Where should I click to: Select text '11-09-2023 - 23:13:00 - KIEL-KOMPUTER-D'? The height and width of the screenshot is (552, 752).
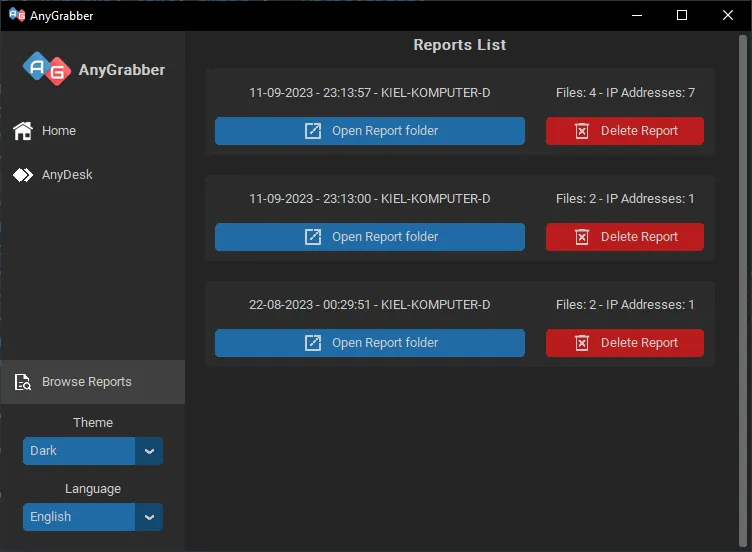click(369, 199)
